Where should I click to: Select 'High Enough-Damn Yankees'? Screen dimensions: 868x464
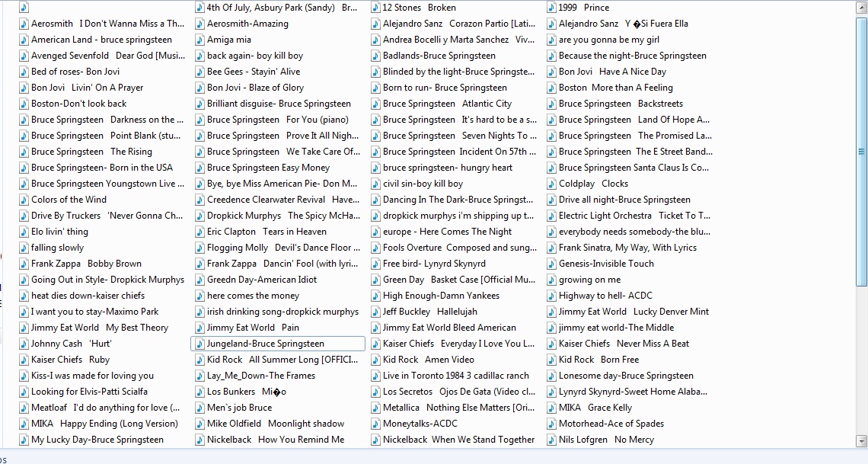tap(441, 296)
